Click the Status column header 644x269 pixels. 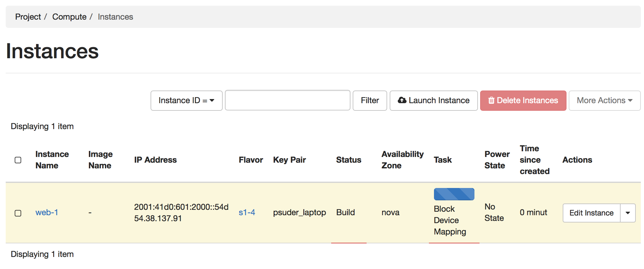[349, 160]
